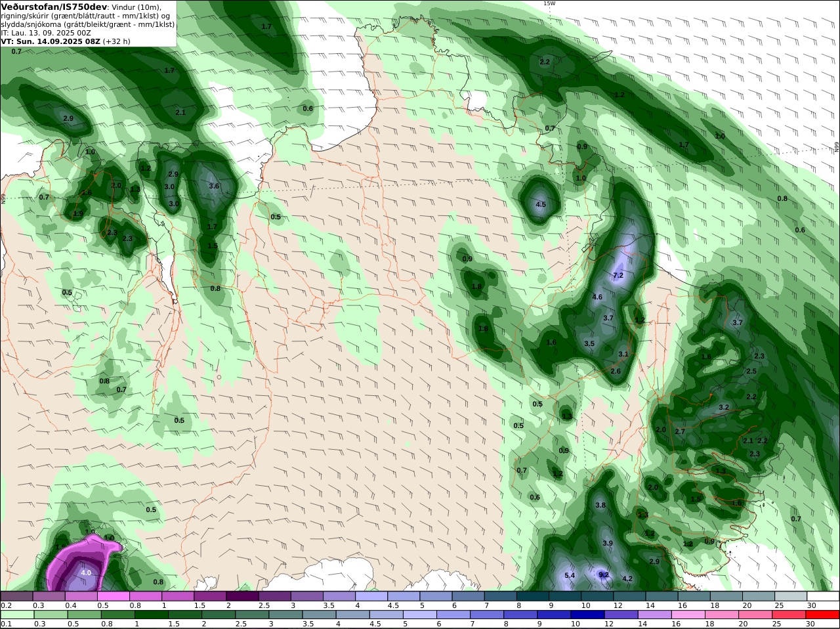This screenshot has width=840, height=629.
Task: Select the 2.5 label on snow legend
Action: [x=264, y=605]
